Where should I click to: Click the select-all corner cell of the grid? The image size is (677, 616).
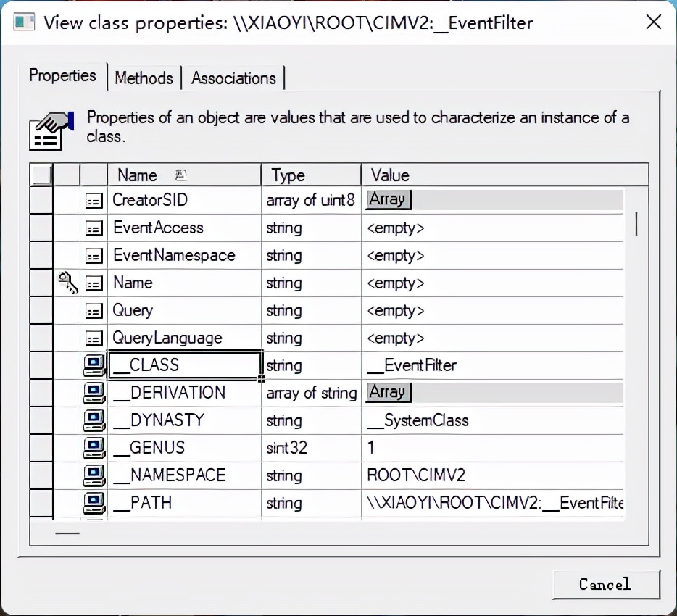41,175
